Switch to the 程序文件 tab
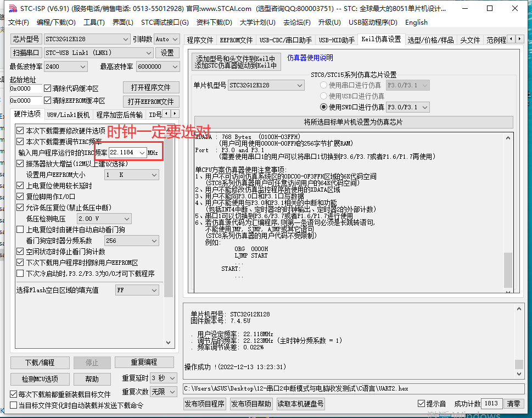This screenshot has height=418, width=532. pyautogui.click(x=200, y=40)
